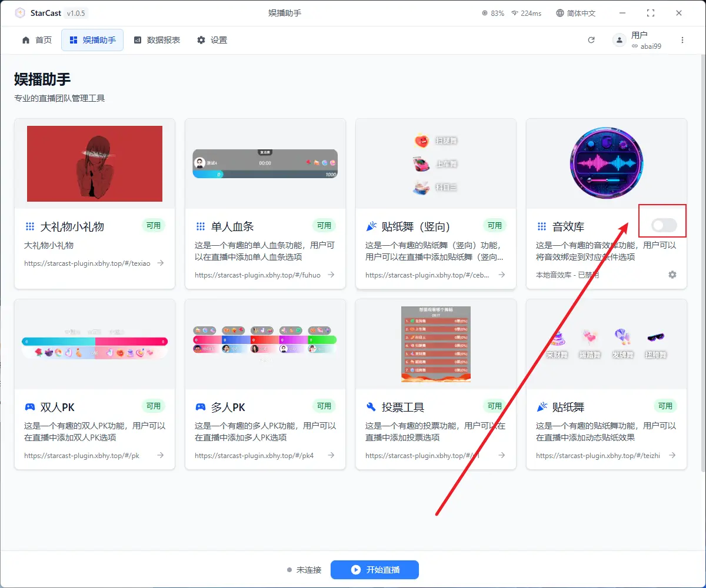Click the arrow icon on 贴纸舞 card
The image size is (706, 588).
pyautogui.click(x=672, y=455)
